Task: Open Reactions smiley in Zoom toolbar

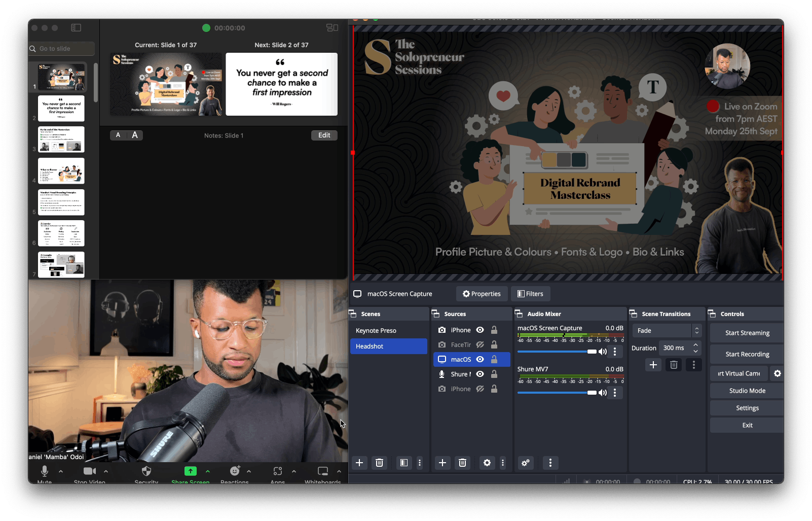Action: (235, 471)
